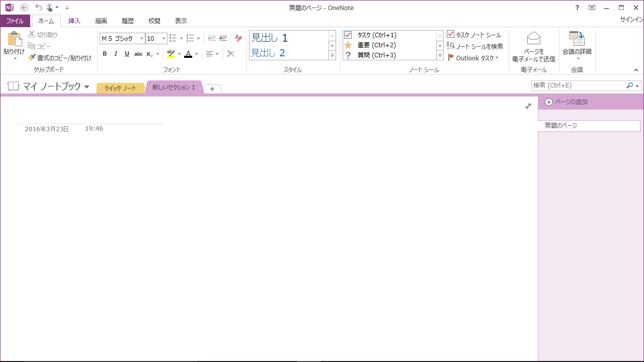Switch to the Insert (挿入) tab
The height and width of the screenshot is (362, 644).
74,21
